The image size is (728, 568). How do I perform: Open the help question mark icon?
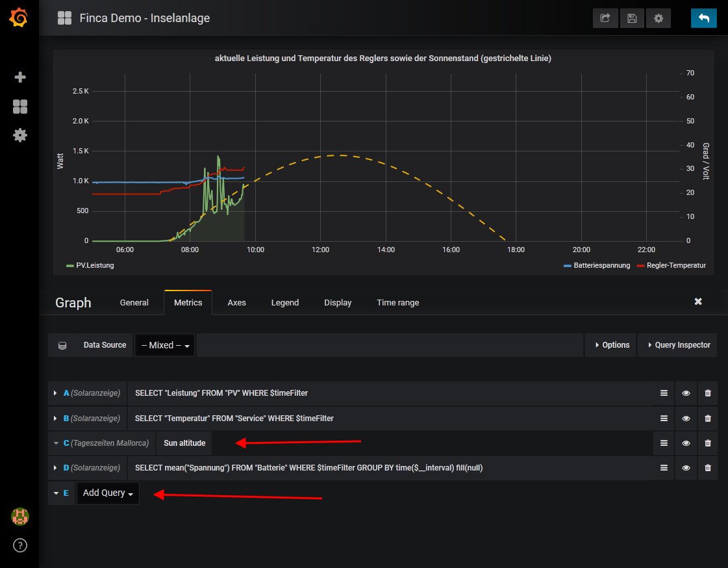point(20,545)
